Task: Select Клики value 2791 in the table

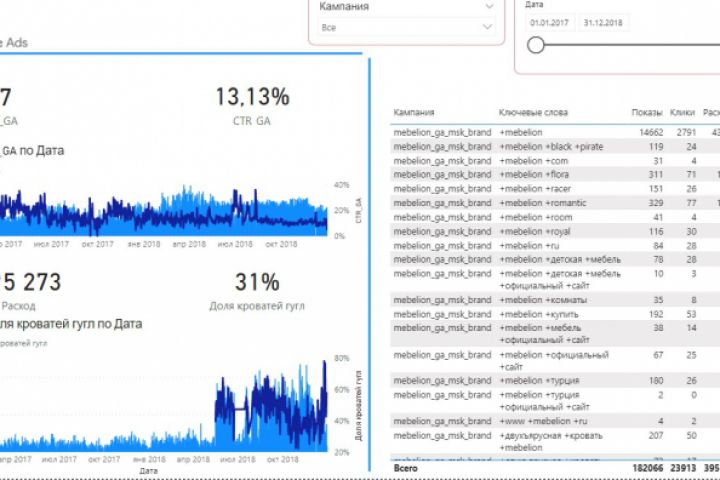Action: click(686, 132)
